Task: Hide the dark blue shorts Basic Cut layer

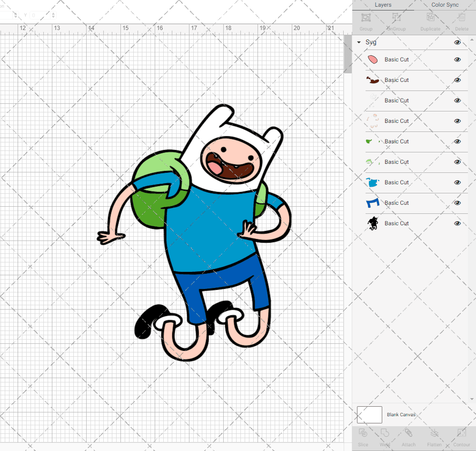Action: (457, 203)
